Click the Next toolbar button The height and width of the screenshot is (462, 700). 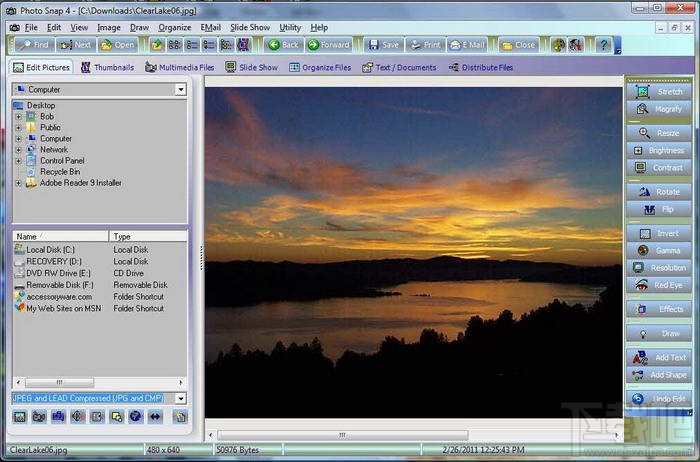[76, 45]
